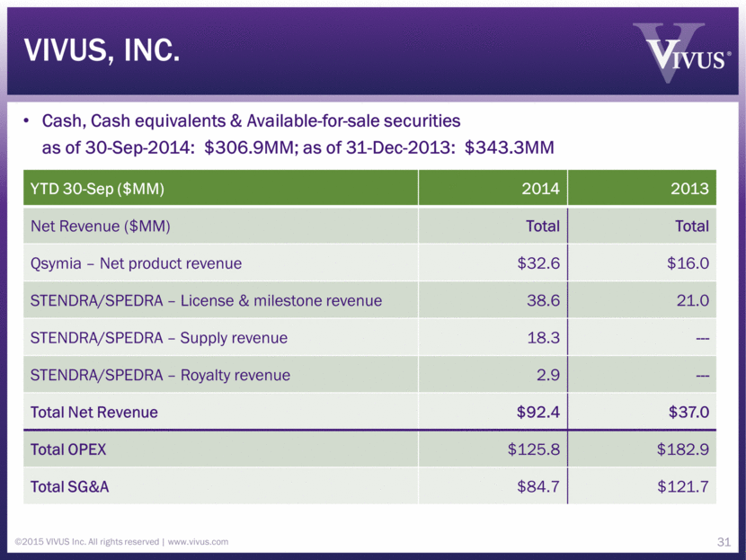
Task: Click the License & milestone revenue row label
Action: click(206, 301)
